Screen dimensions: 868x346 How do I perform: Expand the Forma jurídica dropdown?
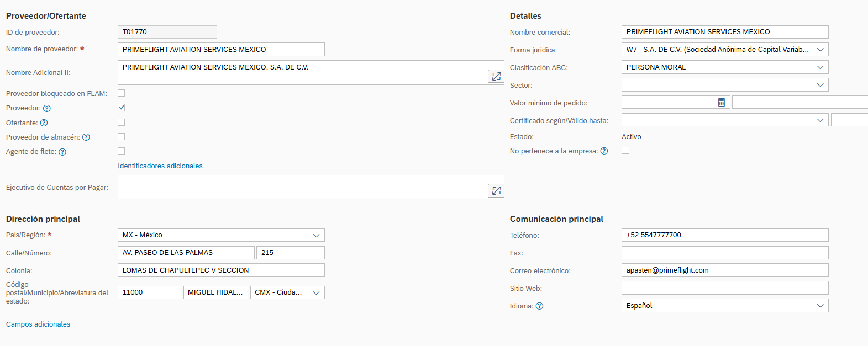(x=820, y=50)
